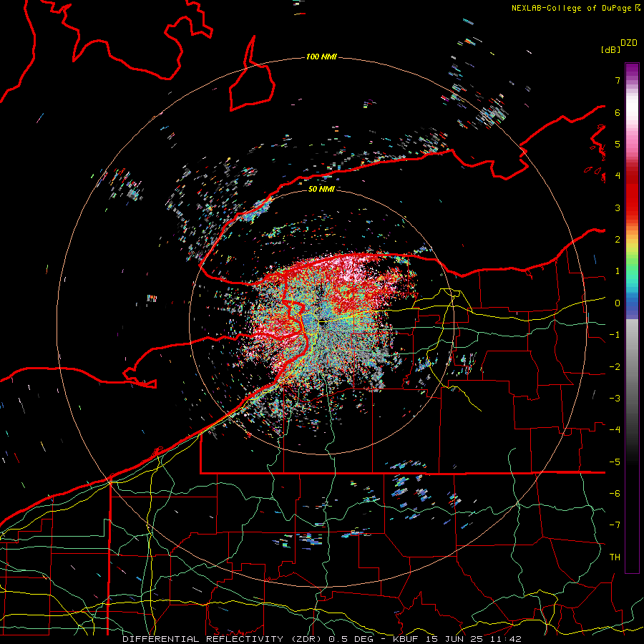The height and width of the screenshot is (644, 644).
Task: Click the 7 value on color scale
Action: [x=618, y=80]
